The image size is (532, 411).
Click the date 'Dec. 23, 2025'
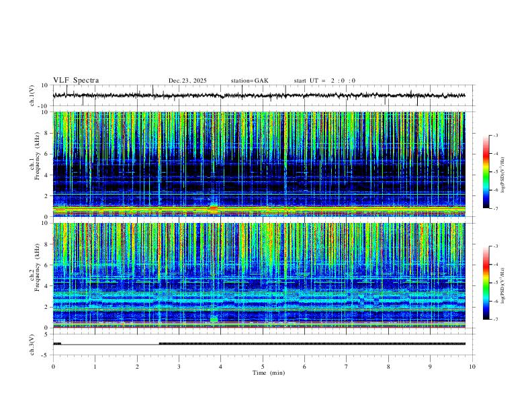tap(187, 81)
